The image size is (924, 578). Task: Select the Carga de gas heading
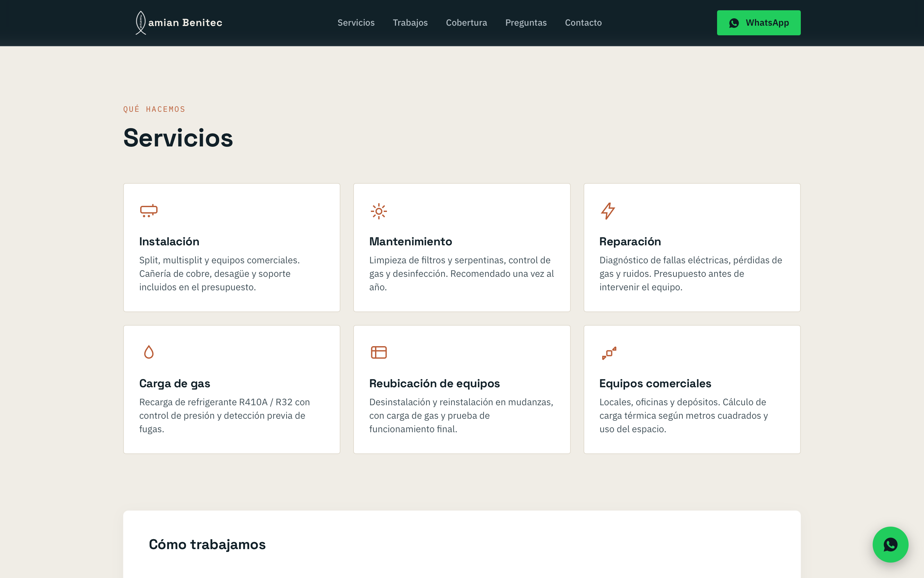(x=175, y=383)
